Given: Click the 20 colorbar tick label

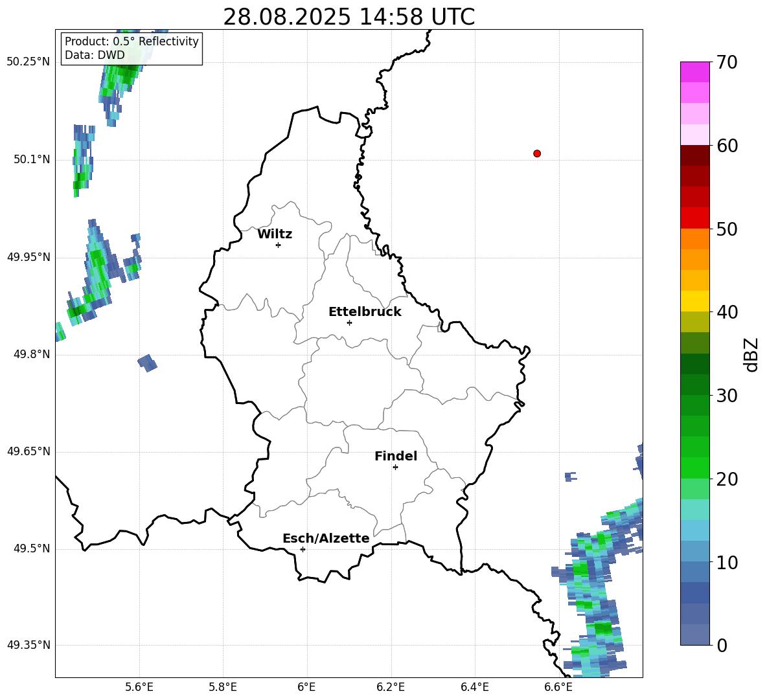Looking at the screenshot, I should 727,479.
